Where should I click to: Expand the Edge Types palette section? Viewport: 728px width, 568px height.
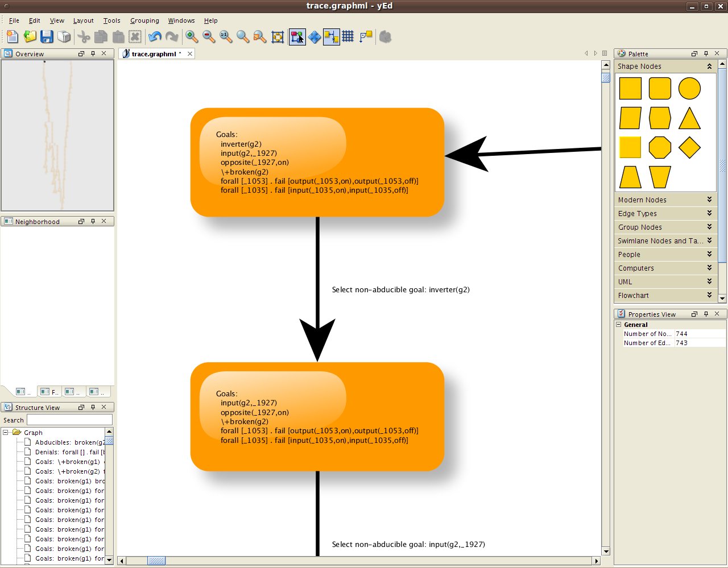click(x=709, y=213)
